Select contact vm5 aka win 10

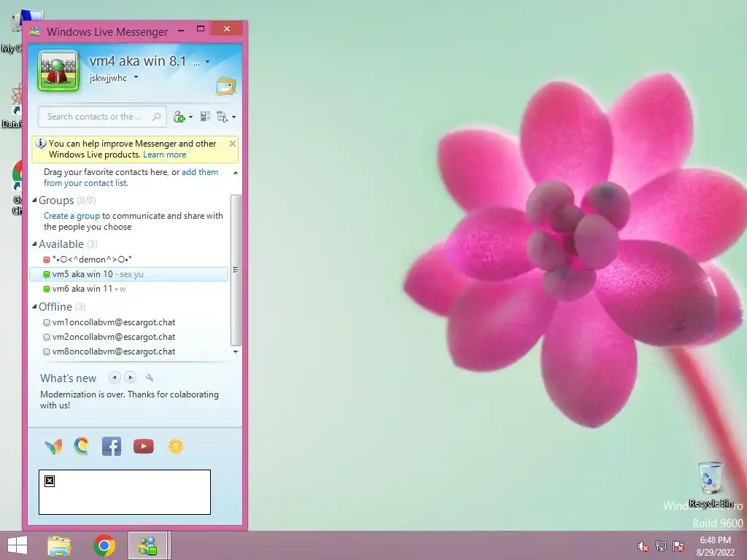[x=128, y=274]
